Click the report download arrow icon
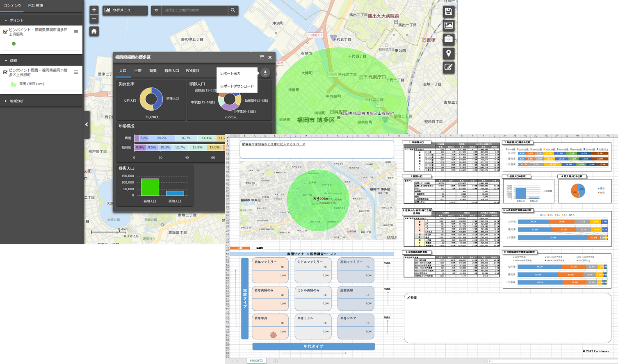This screenshot has height=364, width=618. click(265, 73)
